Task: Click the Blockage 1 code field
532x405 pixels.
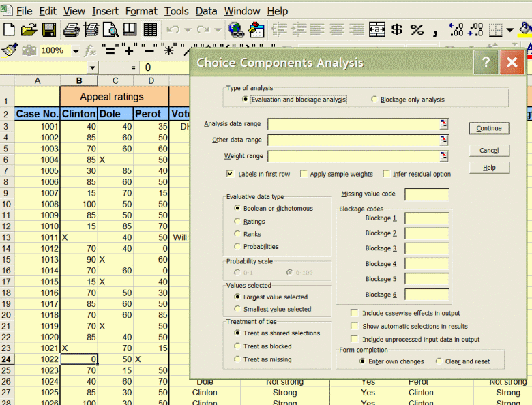Action: click(x=426, y=218)
